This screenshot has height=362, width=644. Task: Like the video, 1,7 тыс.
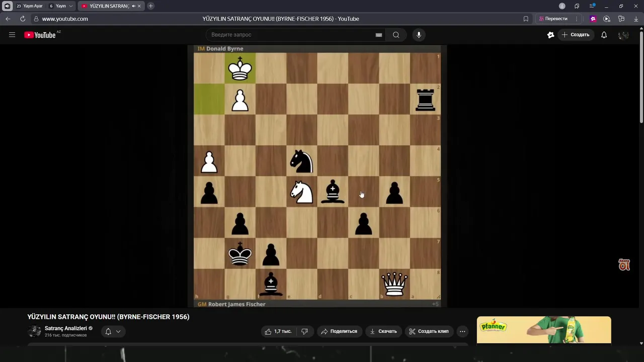[278, 331]
